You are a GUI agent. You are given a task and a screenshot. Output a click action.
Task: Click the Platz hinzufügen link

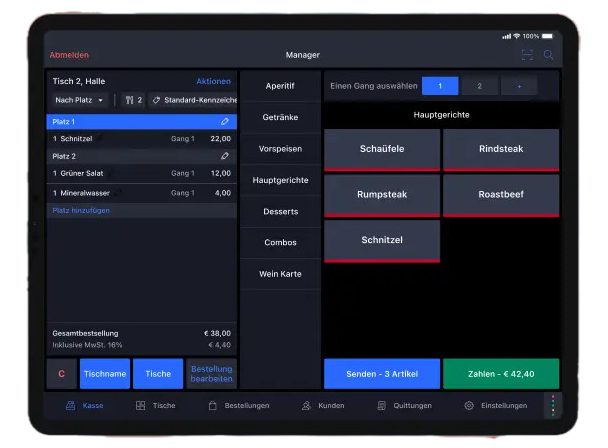point(81,210)
